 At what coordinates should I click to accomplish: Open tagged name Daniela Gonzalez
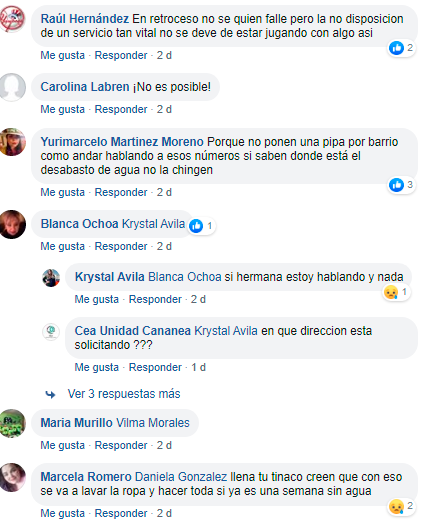pyautogui.click(x=181, y=477)
